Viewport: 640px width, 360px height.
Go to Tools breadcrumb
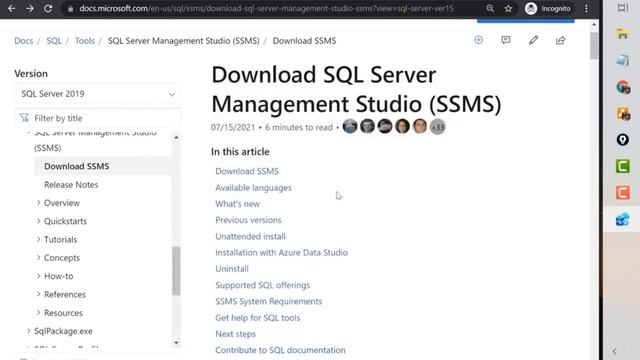click(x=84, y=41)
